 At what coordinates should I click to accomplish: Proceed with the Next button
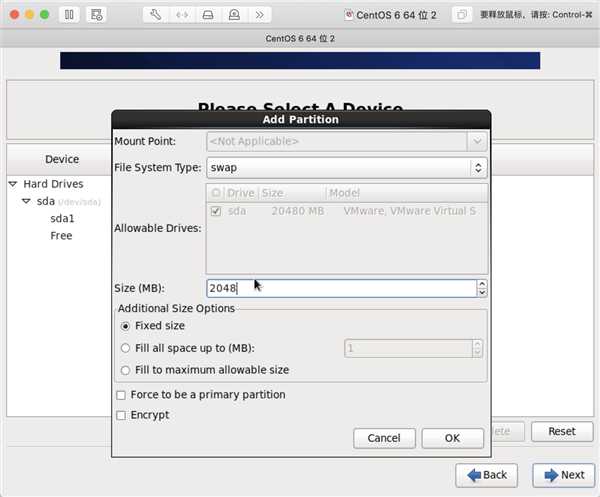tap(564, 475)
